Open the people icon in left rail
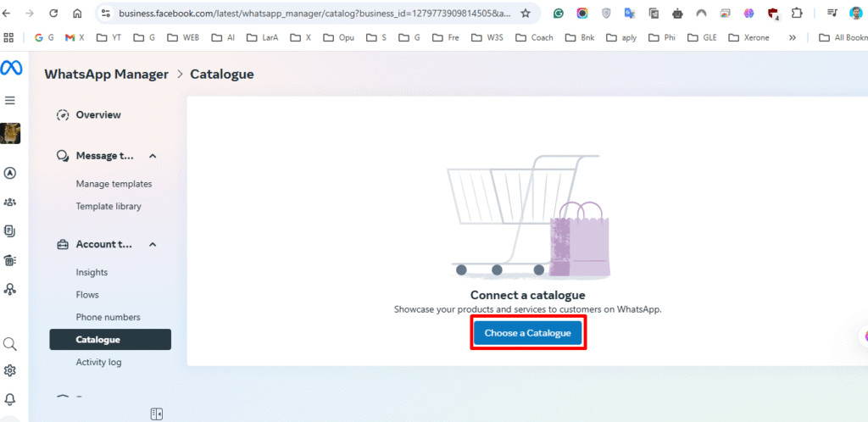The image size is (868, 422). [10, 202]
